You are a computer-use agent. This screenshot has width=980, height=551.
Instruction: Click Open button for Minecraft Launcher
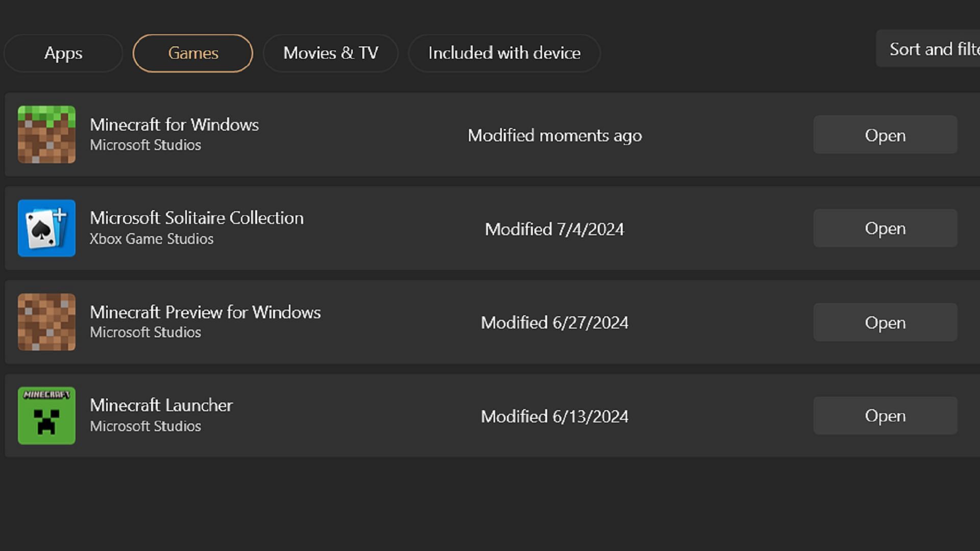(885, 415)
